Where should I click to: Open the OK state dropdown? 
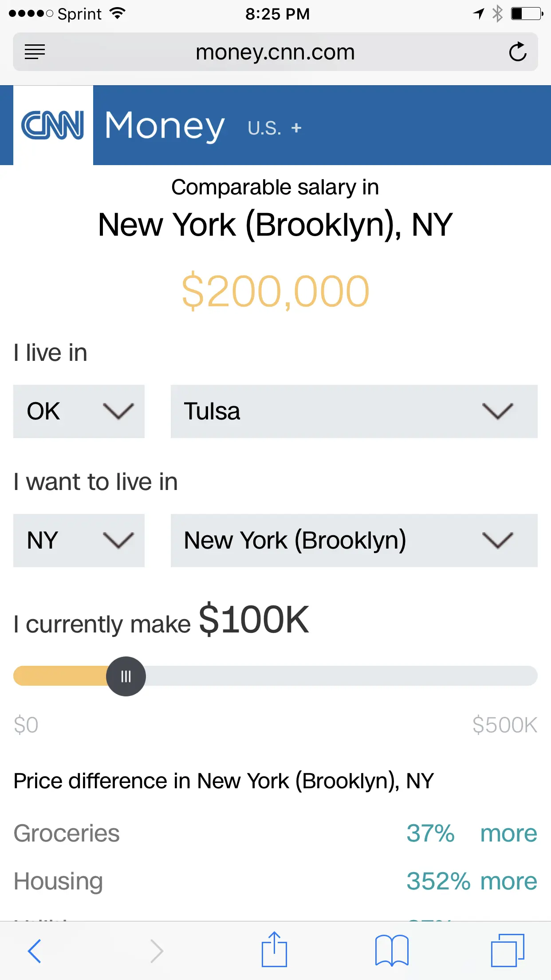(79, 411)
